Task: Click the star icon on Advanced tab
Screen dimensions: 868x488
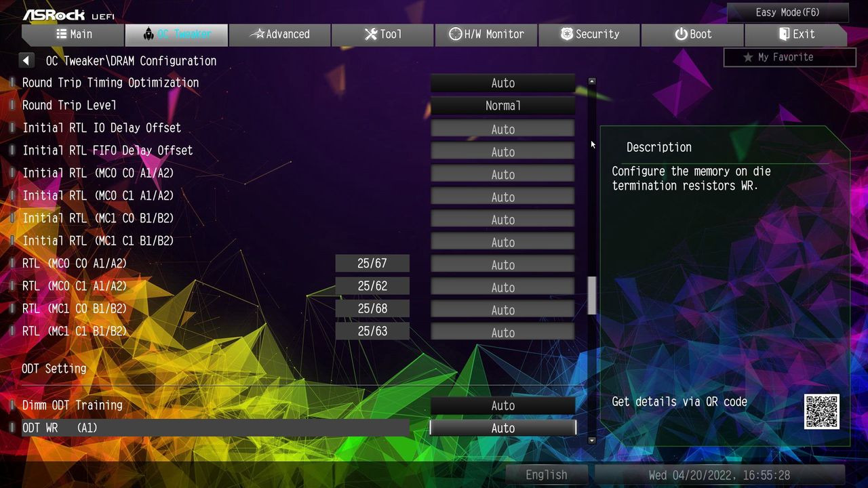Action: [257, 34]
